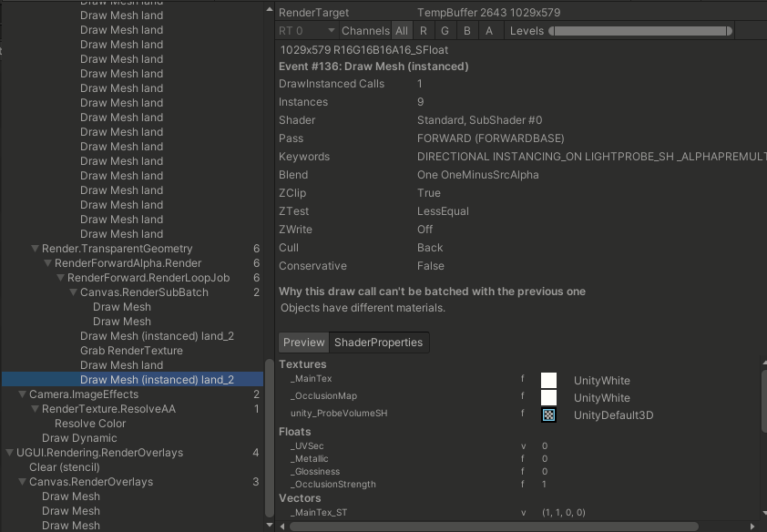The height and width of the screenshot is (532, 767).
Task: Open the RT 0 render target dropdown
Action: [306, 31]
